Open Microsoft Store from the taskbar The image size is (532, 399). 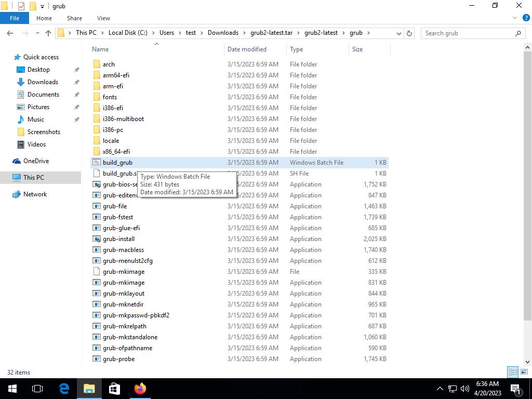(114, 389)
